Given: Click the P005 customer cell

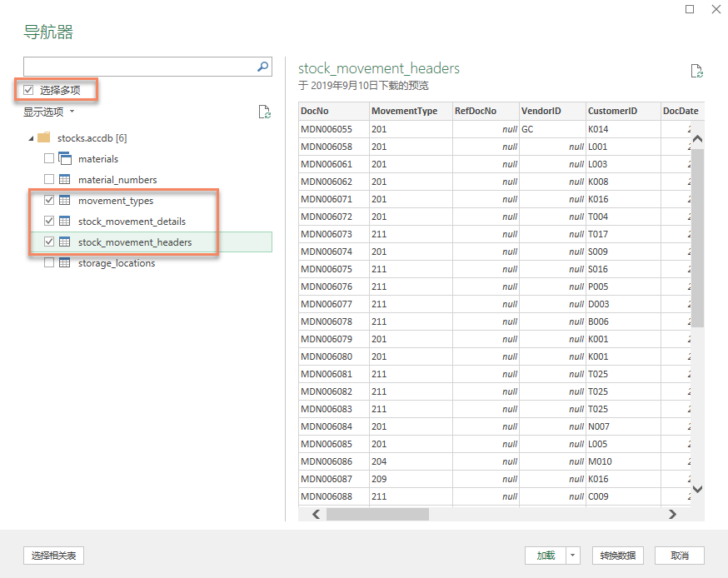Looking at the screenshot, I should pyautogui.click(x=623, y=287).
